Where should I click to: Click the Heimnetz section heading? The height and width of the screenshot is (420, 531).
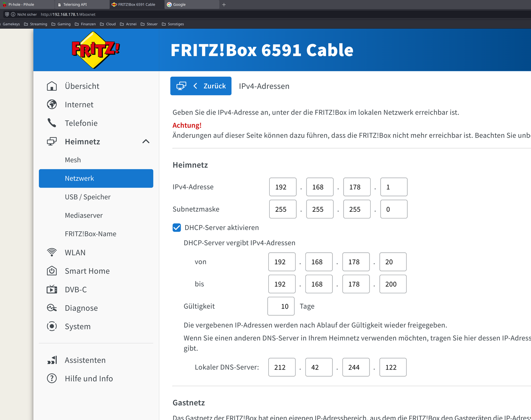(190, 165)
